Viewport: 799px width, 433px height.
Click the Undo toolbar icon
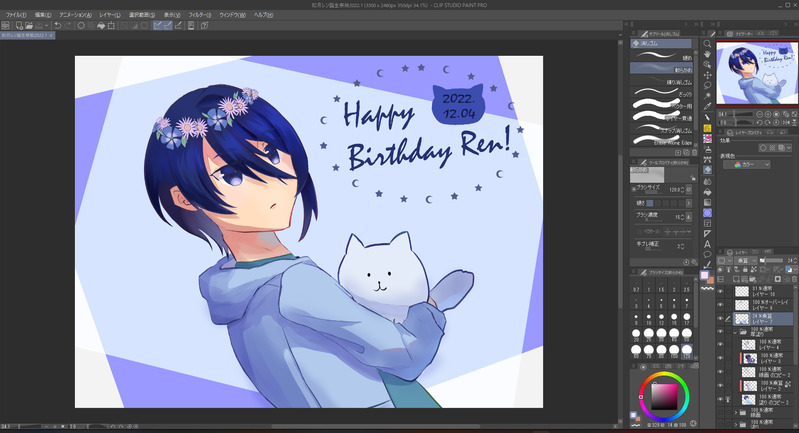58,25
